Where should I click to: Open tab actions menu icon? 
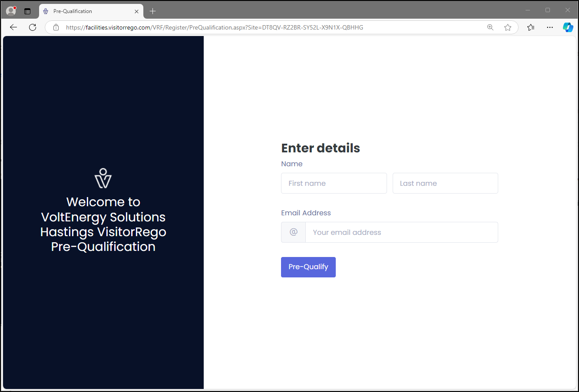[27, 11]
